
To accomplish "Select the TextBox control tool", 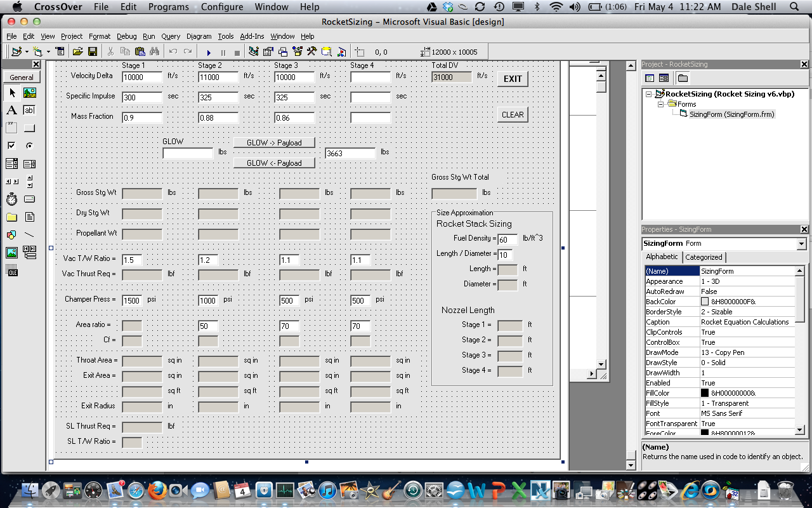I will [x=29, y=110].
